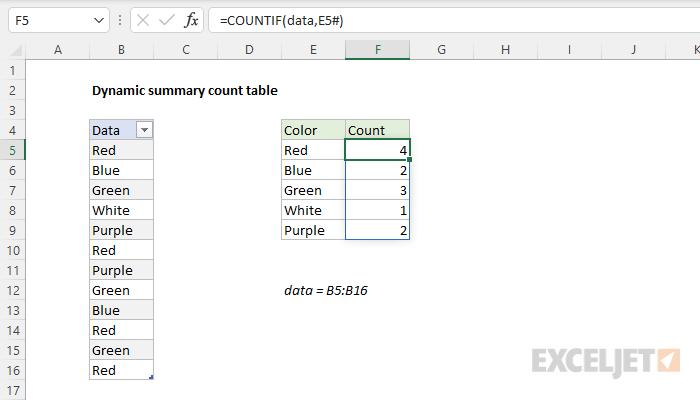Select the Count header cell

(x=377, y=130)
